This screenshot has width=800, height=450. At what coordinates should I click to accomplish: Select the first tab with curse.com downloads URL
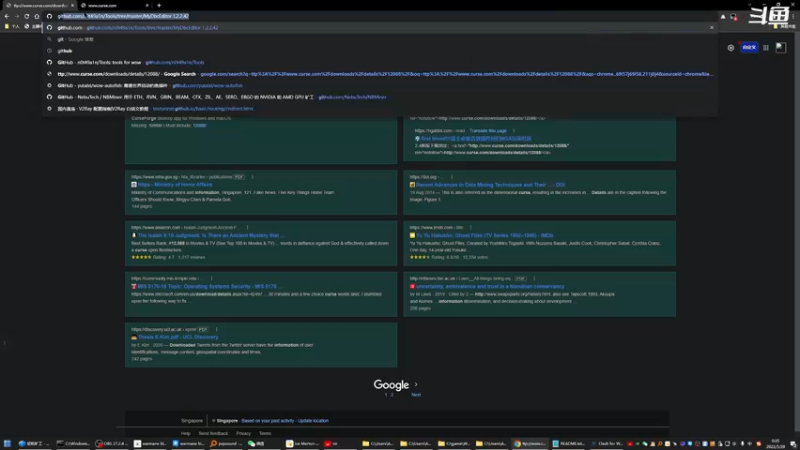(x=38, y=5)
